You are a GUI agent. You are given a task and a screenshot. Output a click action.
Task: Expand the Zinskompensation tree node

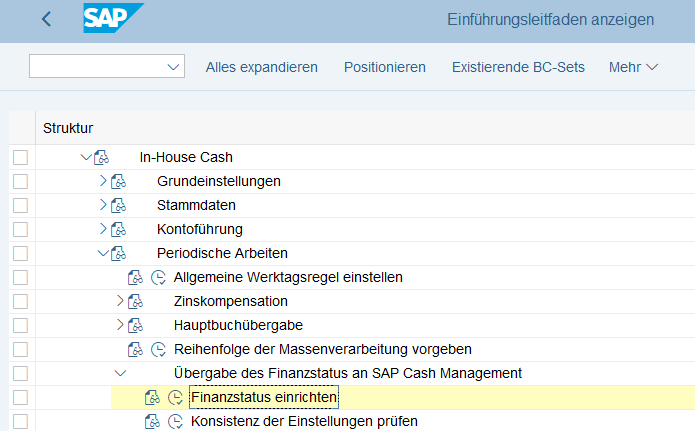[120, 301]
